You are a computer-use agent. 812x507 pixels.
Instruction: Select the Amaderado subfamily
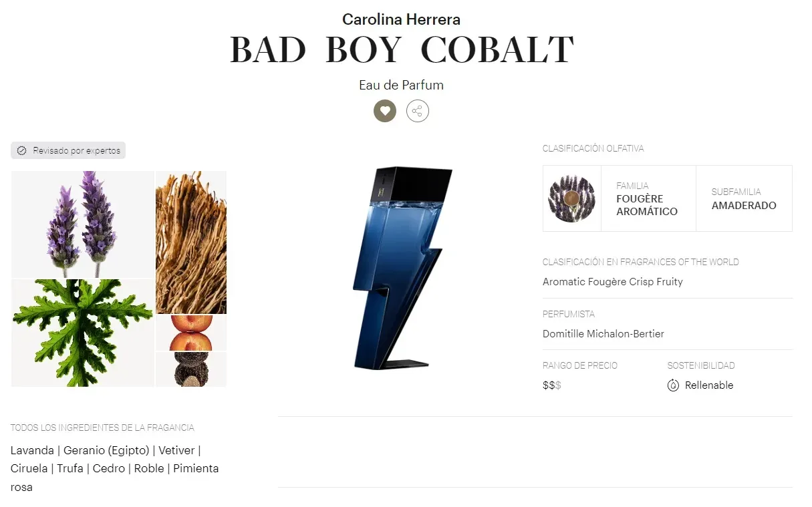(x=744, y=206)
